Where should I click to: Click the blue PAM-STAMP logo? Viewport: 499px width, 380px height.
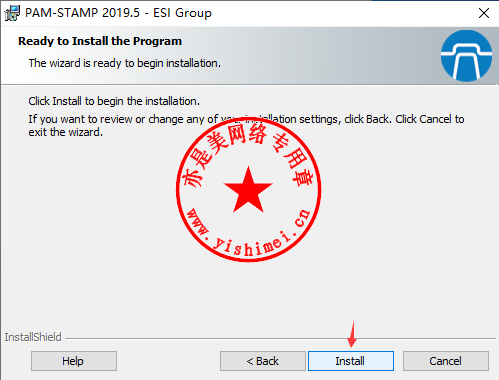(466, 56)
